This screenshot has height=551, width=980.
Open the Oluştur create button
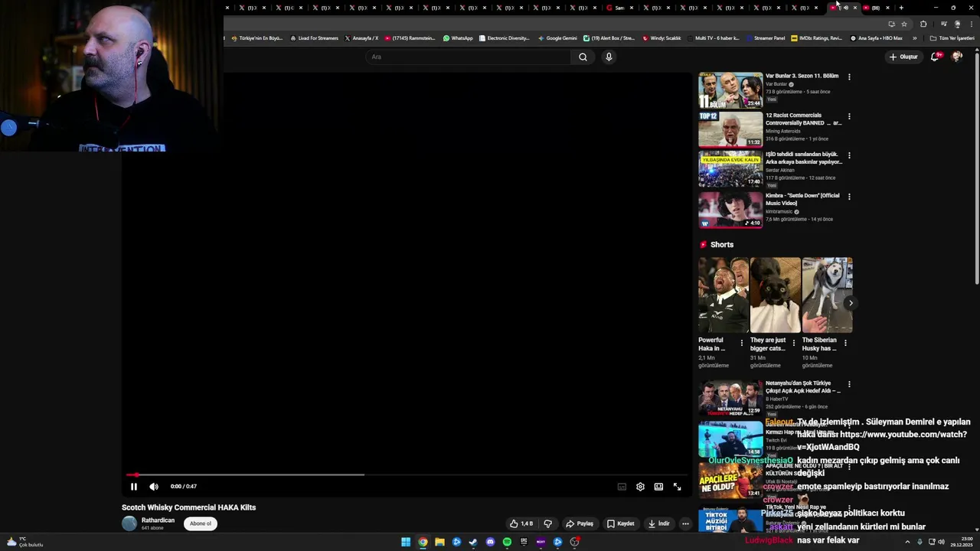coord(903,57)
